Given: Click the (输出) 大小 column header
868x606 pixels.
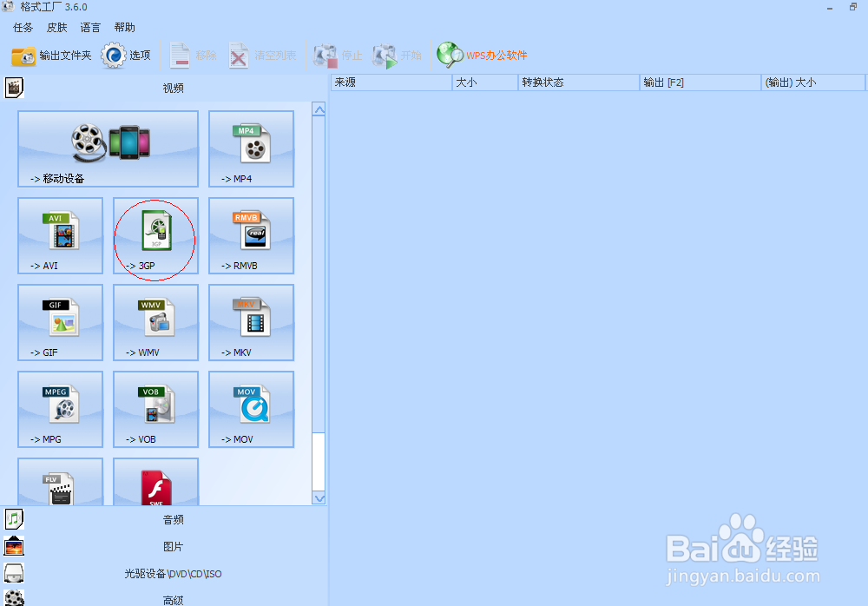Looking at the screenshot, I should [x=813, y=82].
